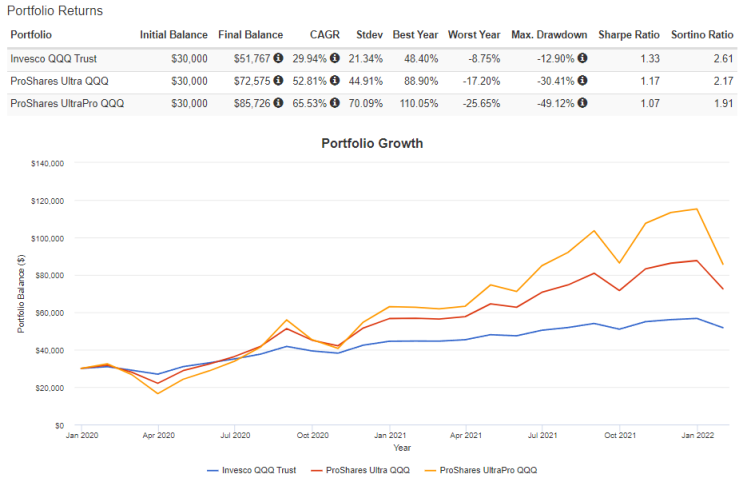Click info icon next to 29.94% CAGR
743x482 pixels.
click(x=335, y=58)
